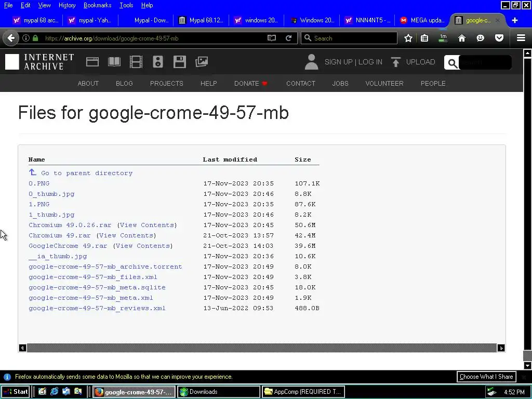Open site info icon in address bar

[x=26, y=38]
